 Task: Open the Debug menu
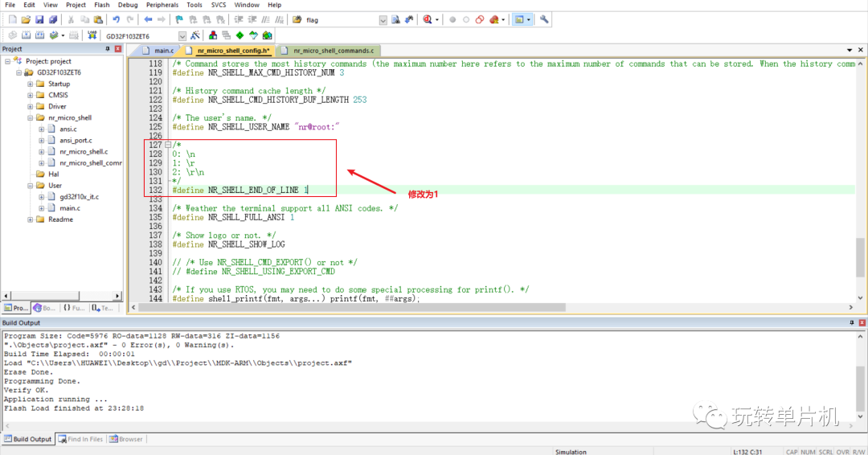click(128, 5)
